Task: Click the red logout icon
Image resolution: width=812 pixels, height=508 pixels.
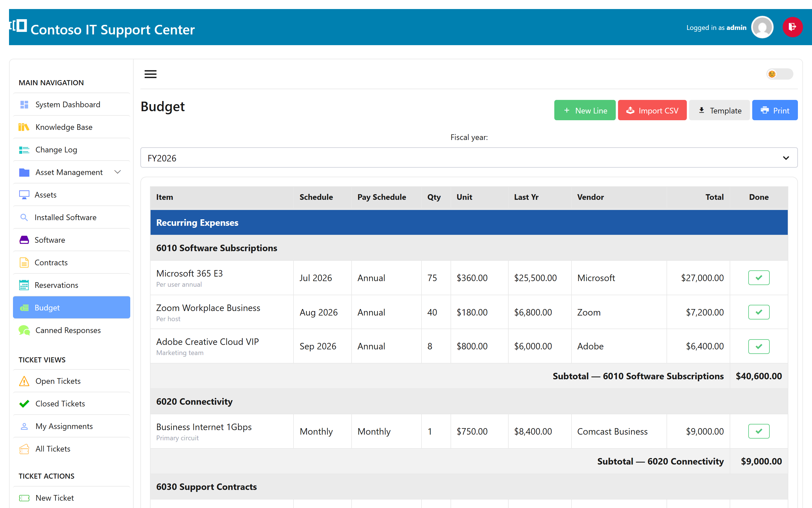Action: pos(793,27)
